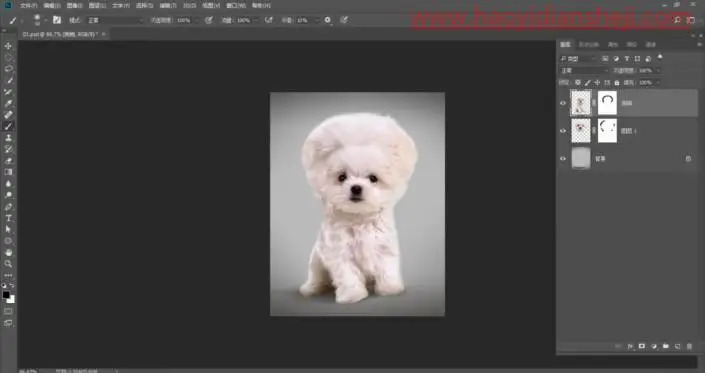Toggle lock all for the layer

click(617, 83)
